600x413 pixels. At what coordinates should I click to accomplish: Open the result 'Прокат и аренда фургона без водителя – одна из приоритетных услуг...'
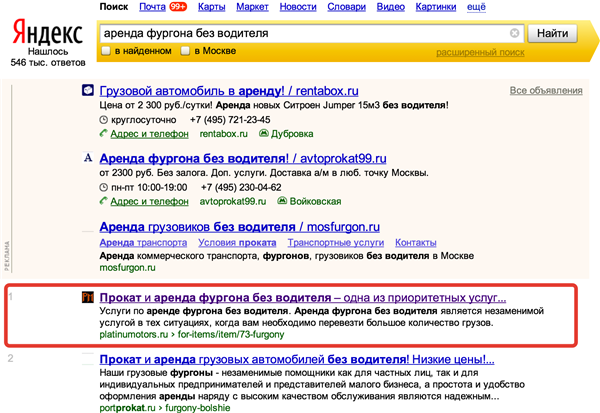(303, 298)
